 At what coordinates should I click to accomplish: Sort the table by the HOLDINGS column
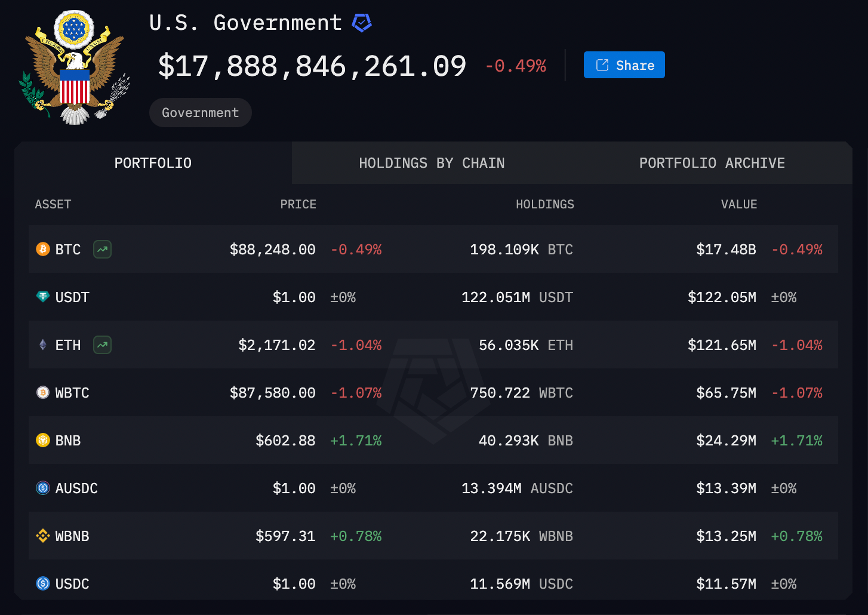click(544, 204)
